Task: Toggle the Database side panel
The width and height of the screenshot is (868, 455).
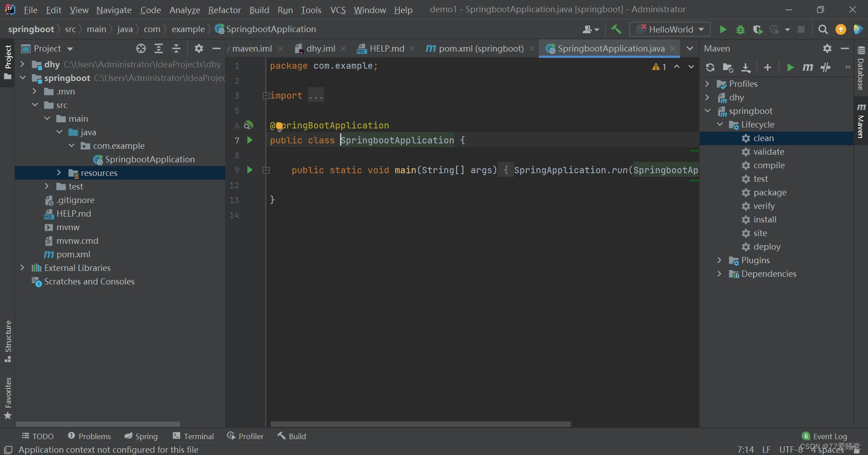Action: tap(861, 68)
